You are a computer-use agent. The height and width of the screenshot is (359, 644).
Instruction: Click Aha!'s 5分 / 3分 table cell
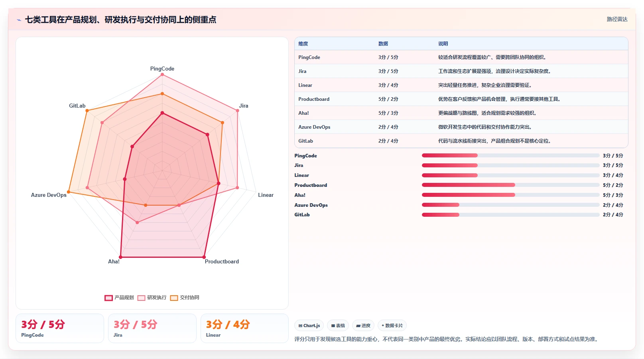pyautogui.click(x=388, y=113)
